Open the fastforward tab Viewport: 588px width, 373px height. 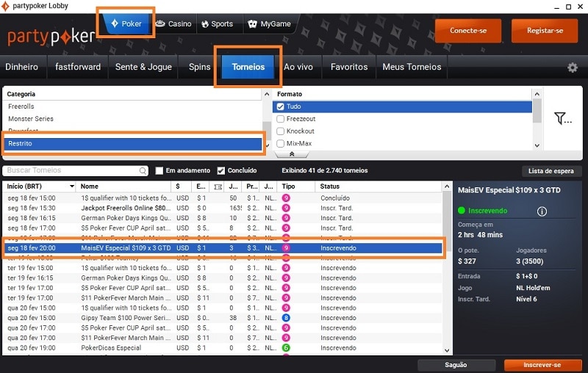78,67
